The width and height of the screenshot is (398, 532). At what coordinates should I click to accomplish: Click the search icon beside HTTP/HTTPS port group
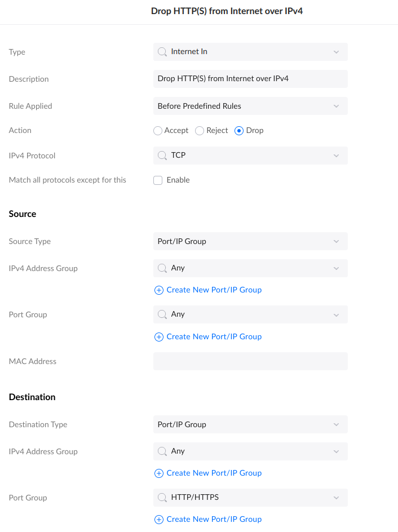162,498
